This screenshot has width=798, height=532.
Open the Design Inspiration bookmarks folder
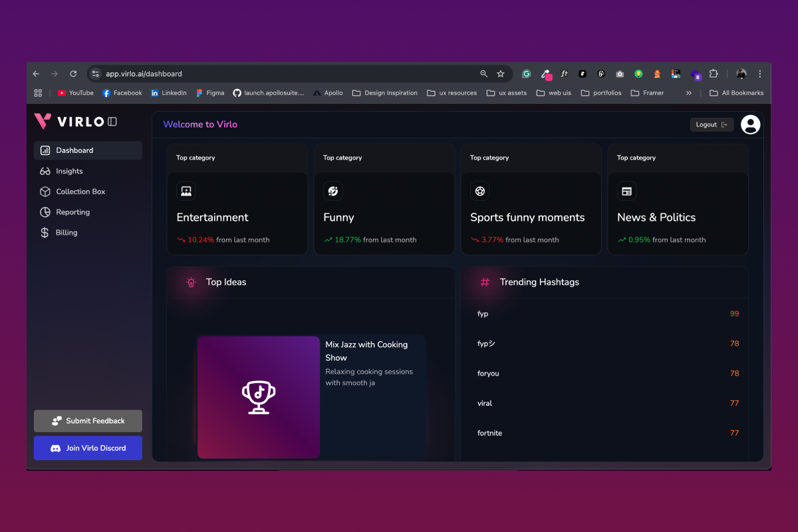click(x=384, y=92)
